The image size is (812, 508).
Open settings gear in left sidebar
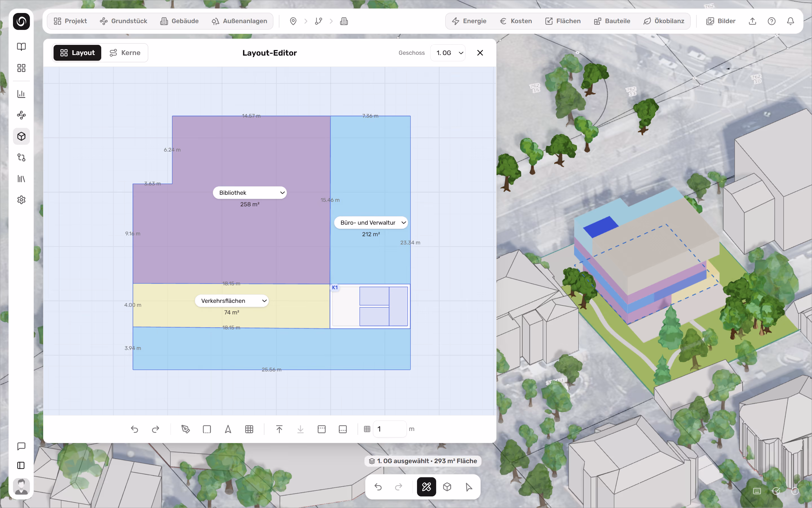point(21,200)
